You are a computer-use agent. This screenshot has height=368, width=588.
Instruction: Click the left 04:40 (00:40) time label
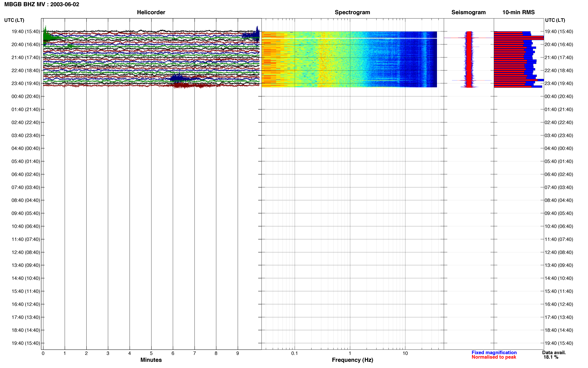pyautogui.click(x=26, y=148)
